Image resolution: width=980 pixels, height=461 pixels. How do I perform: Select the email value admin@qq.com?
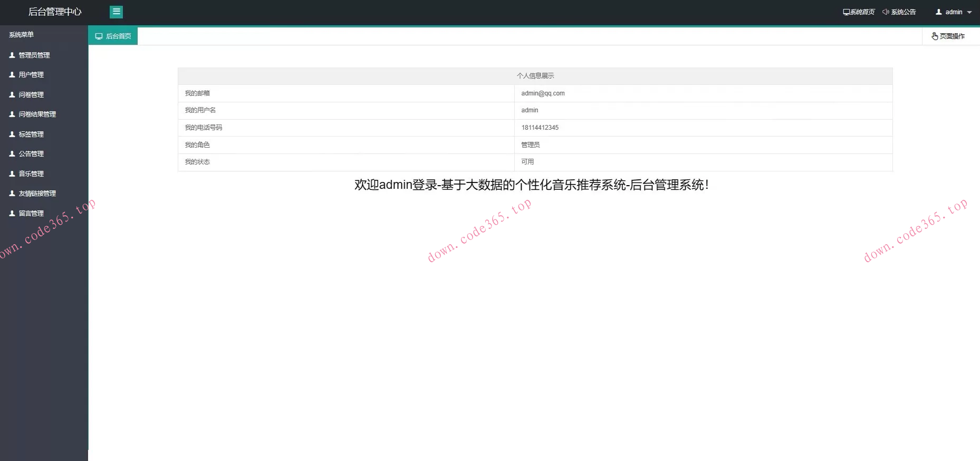click(543, 93)
